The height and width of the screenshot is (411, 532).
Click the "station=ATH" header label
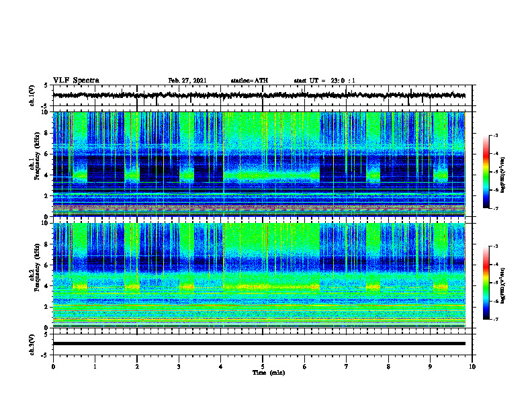point(249,81)
